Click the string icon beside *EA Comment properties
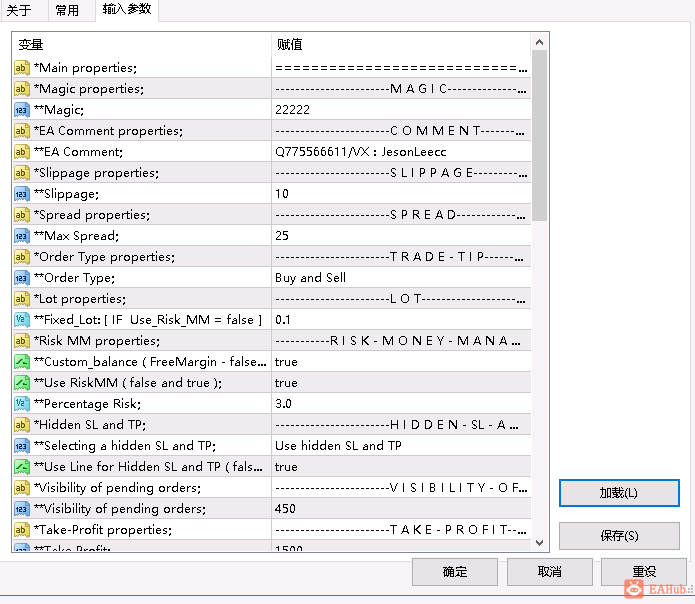695x604 pixels. pos(21,131)
